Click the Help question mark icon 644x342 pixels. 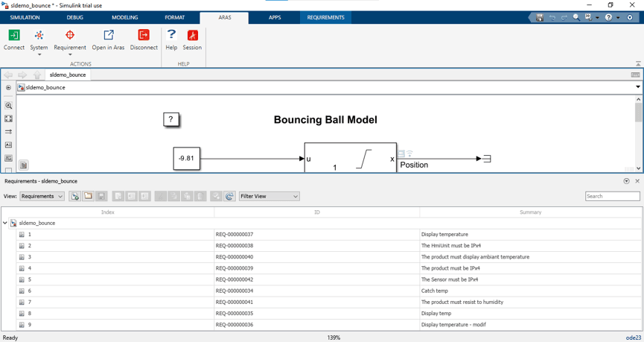pos(171,34)
